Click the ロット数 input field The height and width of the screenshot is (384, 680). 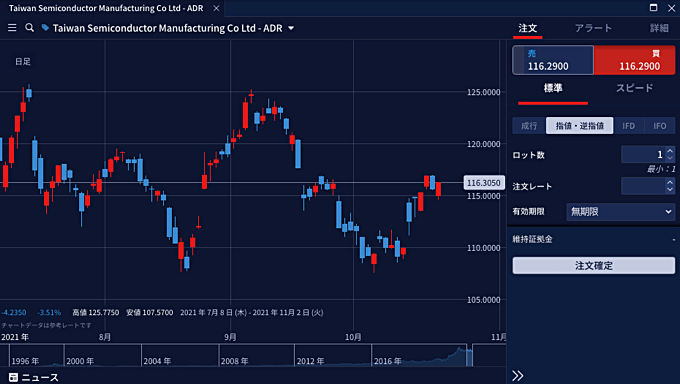[x=643, y=154]
